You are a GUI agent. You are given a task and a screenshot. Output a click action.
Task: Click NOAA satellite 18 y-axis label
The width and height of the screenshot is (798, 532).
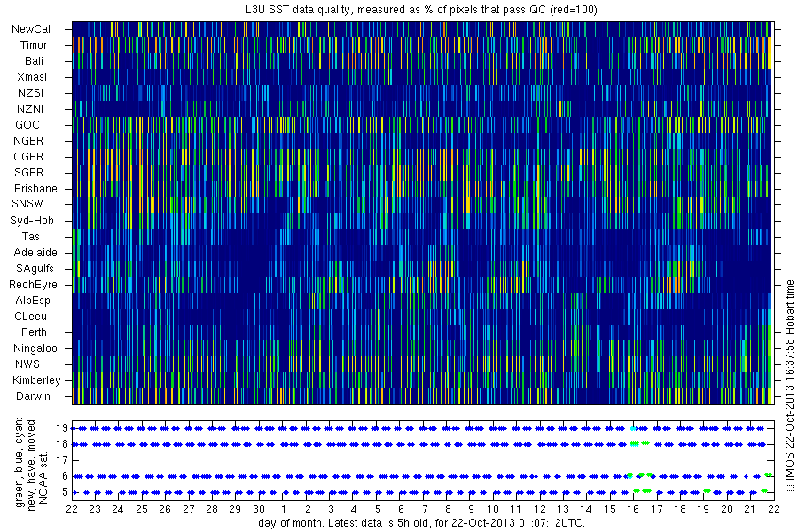point(62,444)
